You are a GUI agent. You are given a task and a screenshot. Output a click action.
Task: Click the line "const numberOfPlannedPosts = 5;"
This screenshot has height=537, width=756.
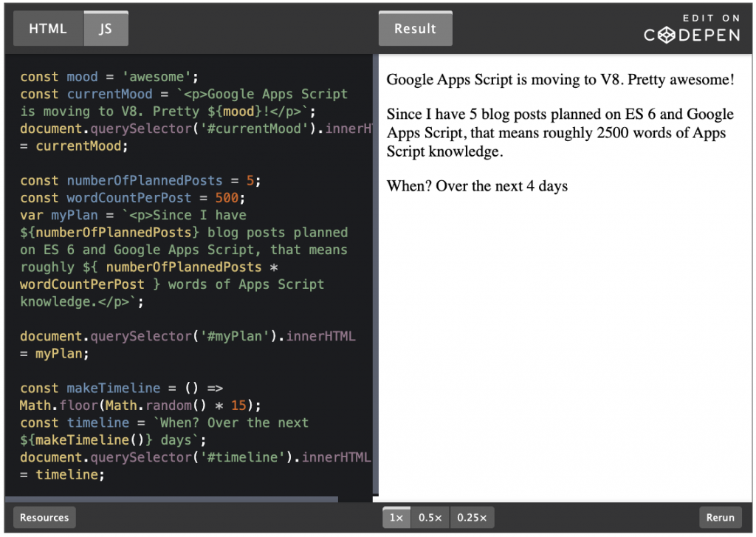[x=140, y=180]
